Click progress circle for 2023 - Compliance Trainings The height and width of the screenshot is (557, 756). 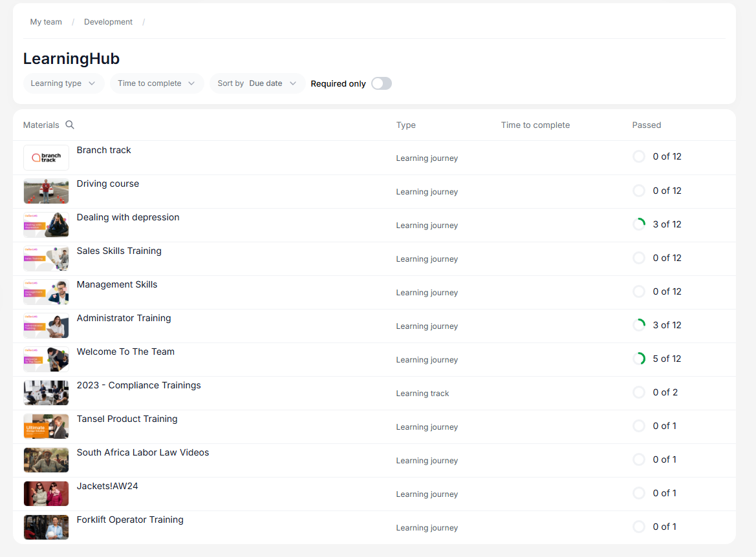639,392
